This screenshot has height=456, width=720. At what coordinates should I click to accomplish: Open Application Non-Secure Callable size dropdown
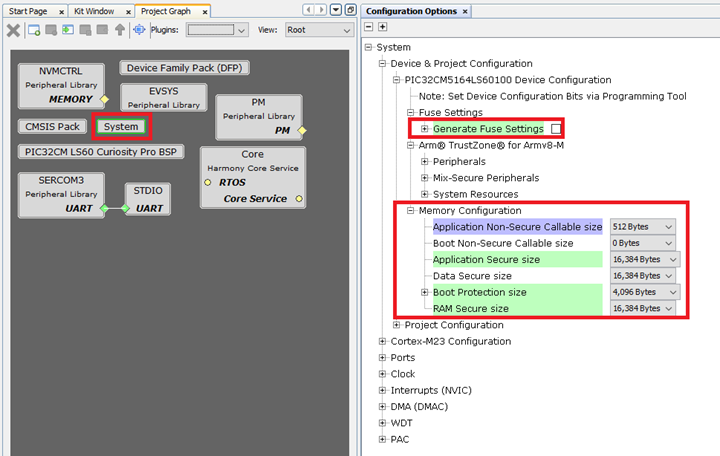coord(643,227)
